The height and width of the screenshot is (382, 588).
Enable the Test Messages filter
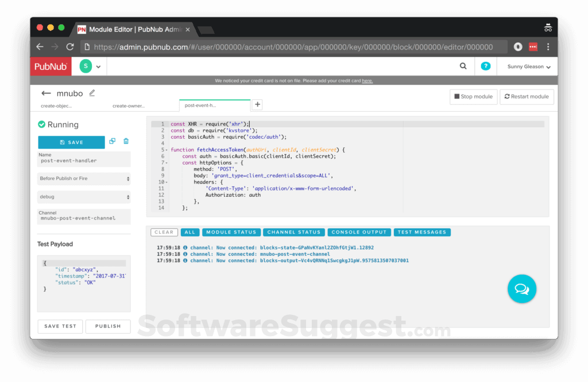(422, 232)
